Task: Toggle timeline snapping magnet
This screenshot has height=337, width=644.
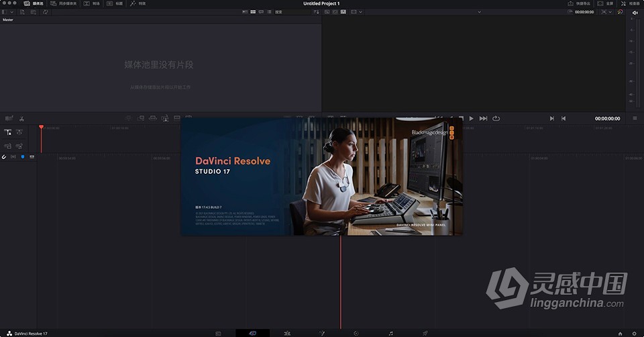Action: (x=4, y=157)
